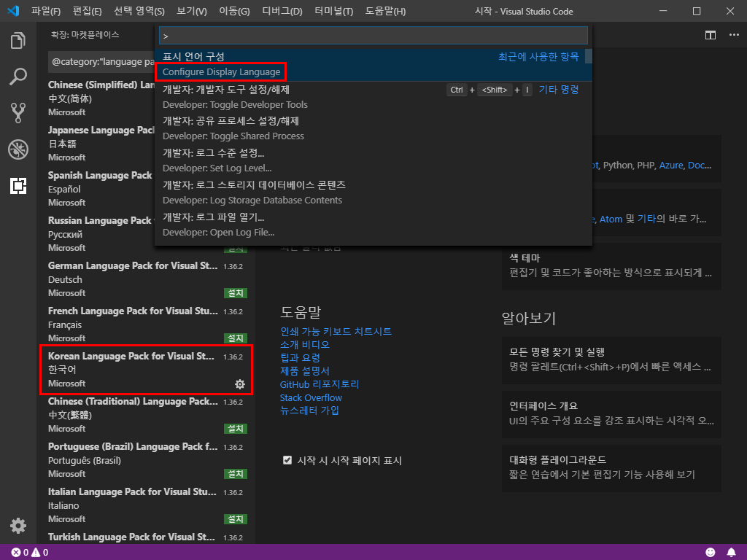Open the GitHub 리포지토리 link
This screenshot has height=560, width=747.
[320, 384]
